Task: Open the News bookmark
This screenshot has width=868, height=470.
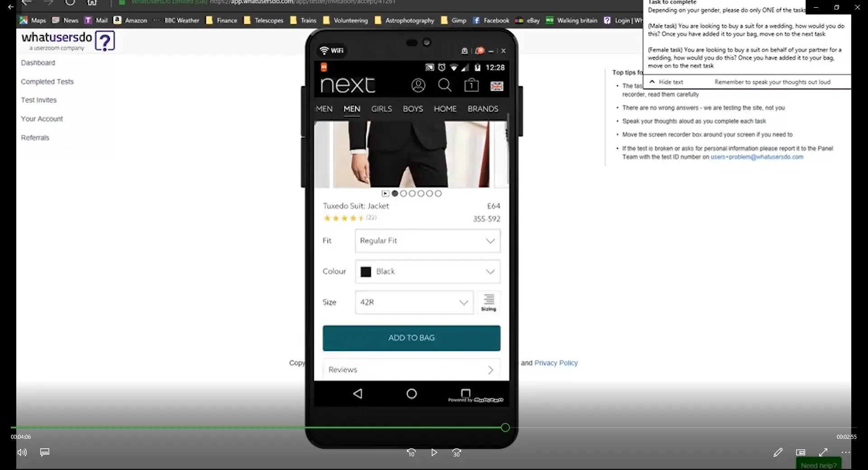Action: point(65,20)
